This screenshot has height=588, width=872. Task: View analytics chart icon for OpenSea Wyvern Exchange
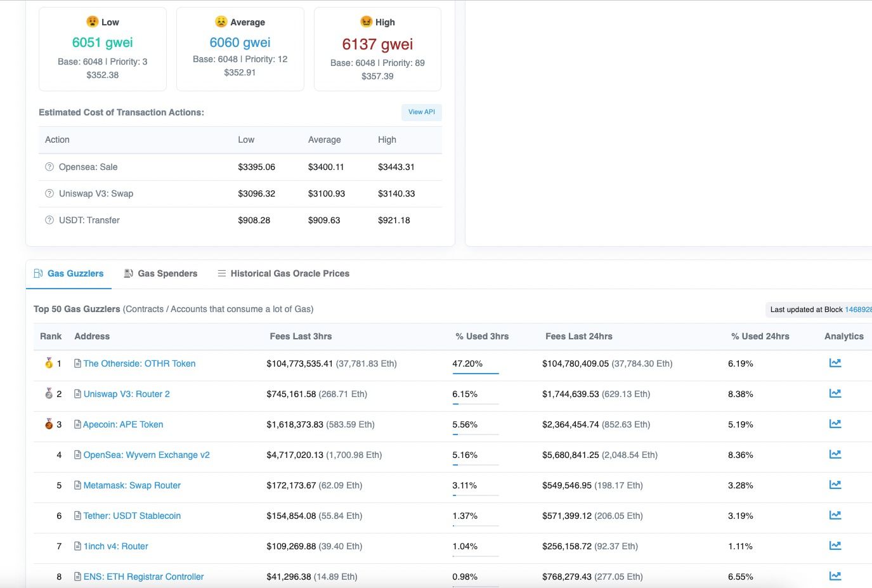835,454
